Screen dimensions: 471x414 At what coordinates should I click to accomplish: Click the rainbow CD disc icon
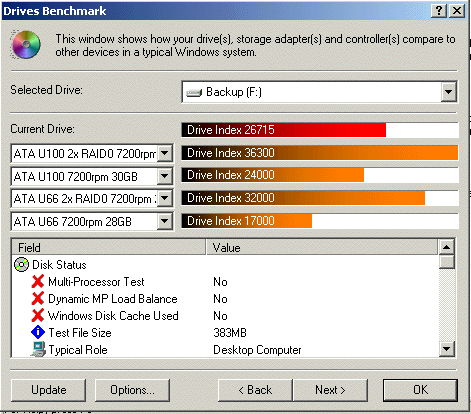[x=26, y=44]
